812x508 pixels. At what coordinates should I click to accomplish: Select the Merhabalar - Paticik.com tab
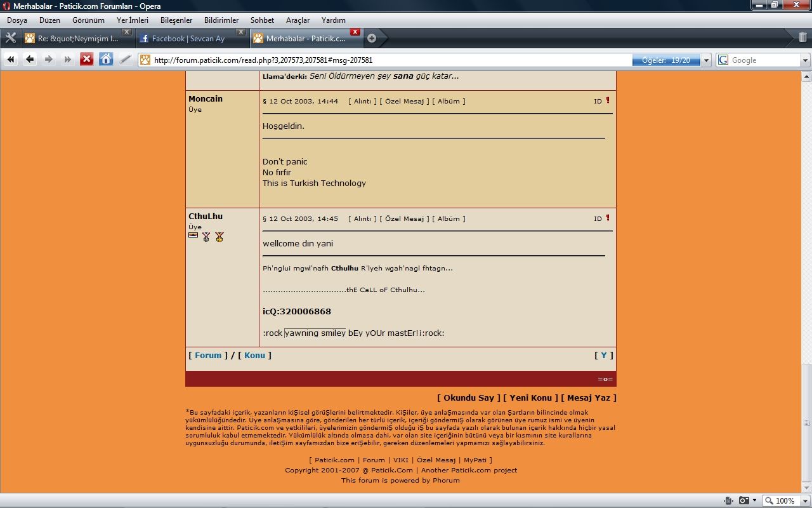tap(306, 38)
